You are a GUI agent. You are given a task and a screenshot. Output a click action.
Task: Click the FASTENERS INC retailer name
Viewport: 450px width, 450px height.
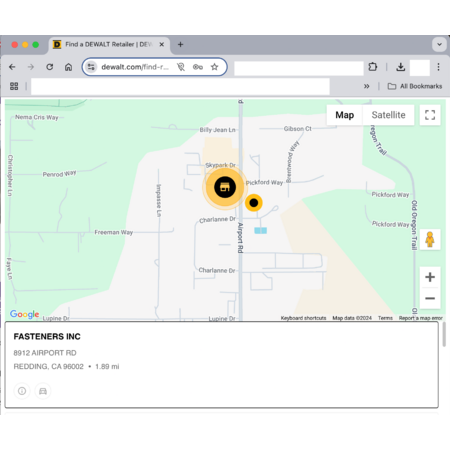47,337
